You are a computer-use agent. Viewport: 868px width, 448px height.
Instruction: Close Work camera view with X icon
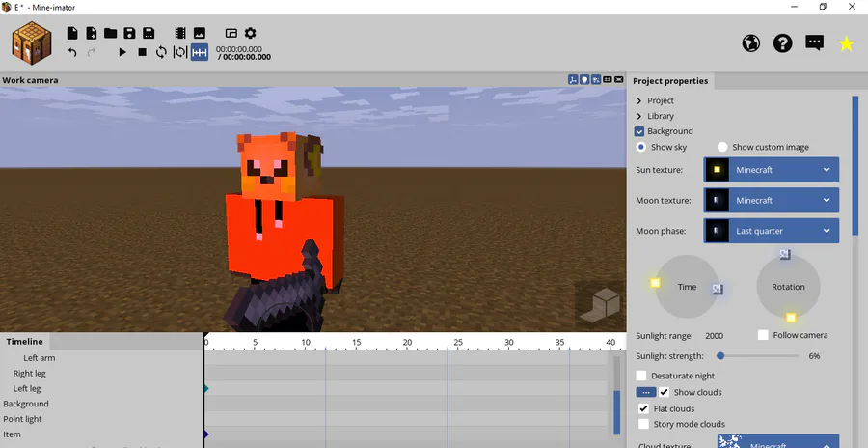(619, 80)
